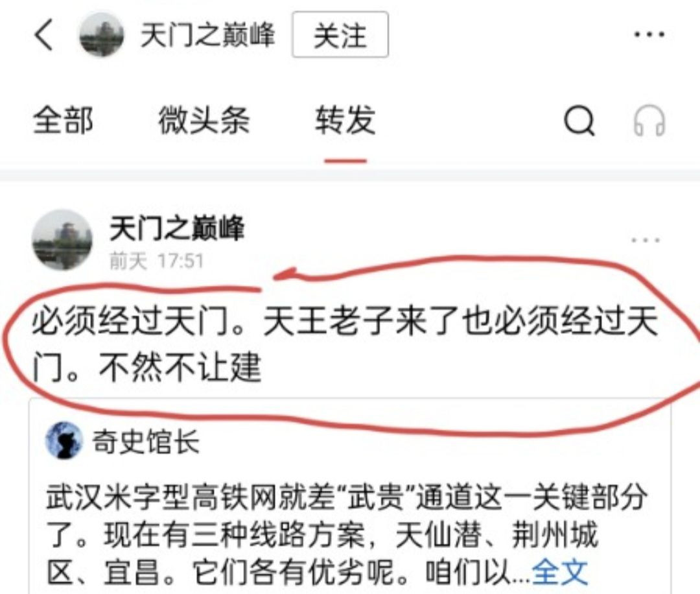Open the post author's avatar

point(62,240)
